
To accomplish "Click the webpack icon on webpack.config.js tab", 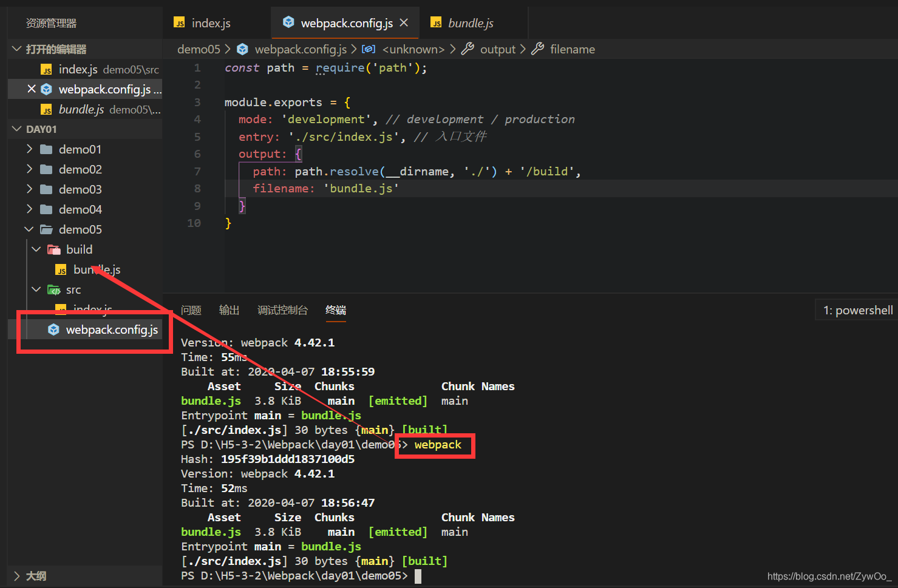I will click(x=288, y=22).
